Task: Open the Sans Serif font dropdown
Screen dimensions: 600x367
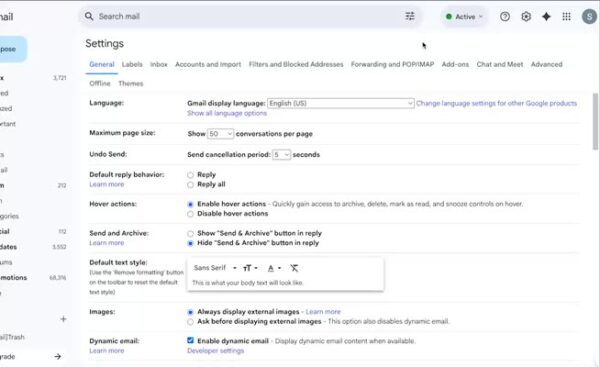Action: pyautogui.click(x=215, y=268)
